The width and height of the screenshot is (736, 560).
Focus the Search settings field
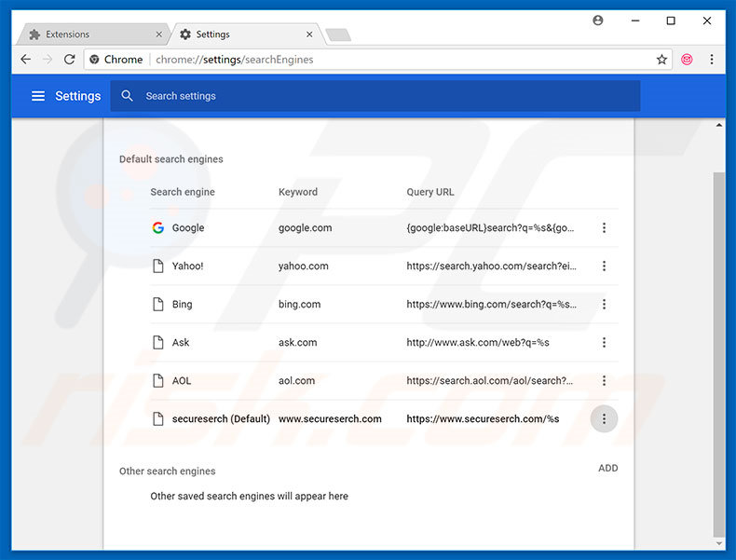375,96
